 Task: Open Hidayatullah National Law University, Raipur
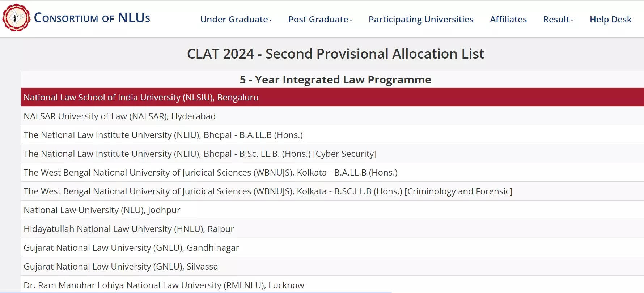click(x=332, y=229)
